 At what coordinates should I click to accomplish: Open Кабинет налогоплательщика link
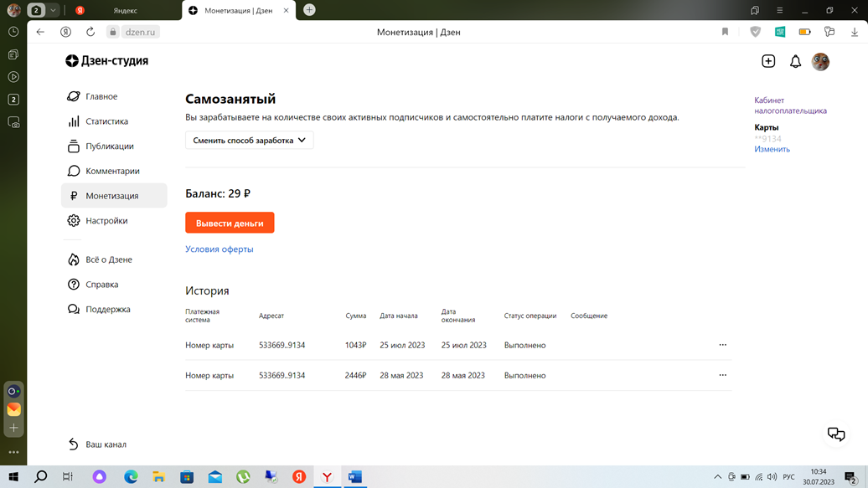(791, 105)
